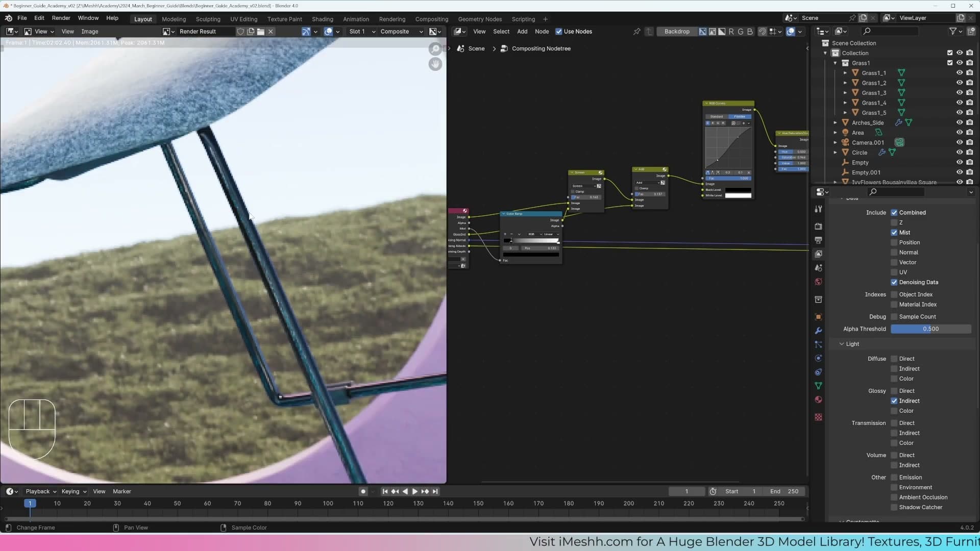Uncheck the Use Nodes checkbox
The height and width of the screenshot is (551, 980).
pos(558,32)
